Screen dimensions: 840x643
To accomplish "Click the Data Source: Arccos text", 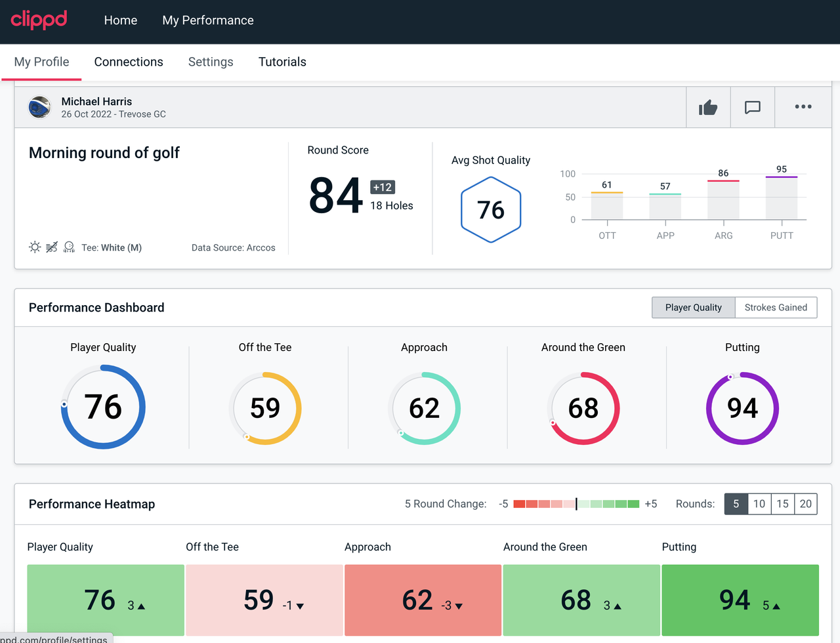I will coord(234,247).
